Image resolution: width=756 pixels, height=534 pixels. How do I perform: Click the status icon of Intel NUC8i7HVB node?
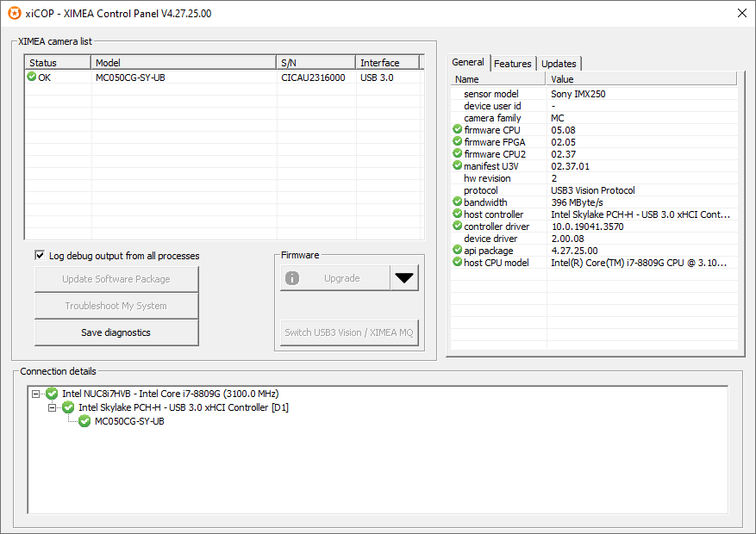coord(52,394)
